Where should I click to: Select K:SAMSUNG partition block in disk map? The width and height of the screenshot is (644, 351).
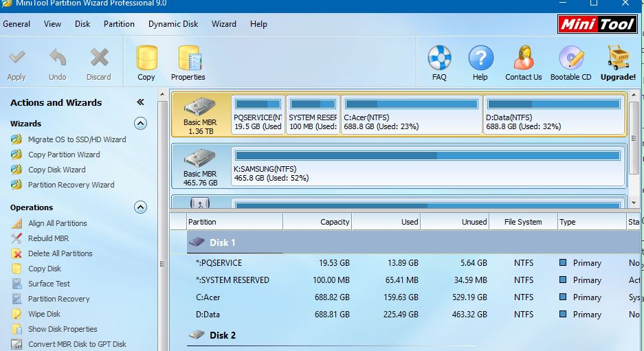pos(428,166)
